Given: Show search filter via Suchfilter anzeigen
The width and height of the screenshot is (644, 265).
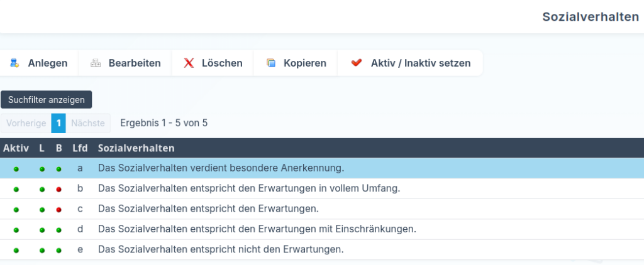Looking at the screenshot, I should [x=47, y=100].
